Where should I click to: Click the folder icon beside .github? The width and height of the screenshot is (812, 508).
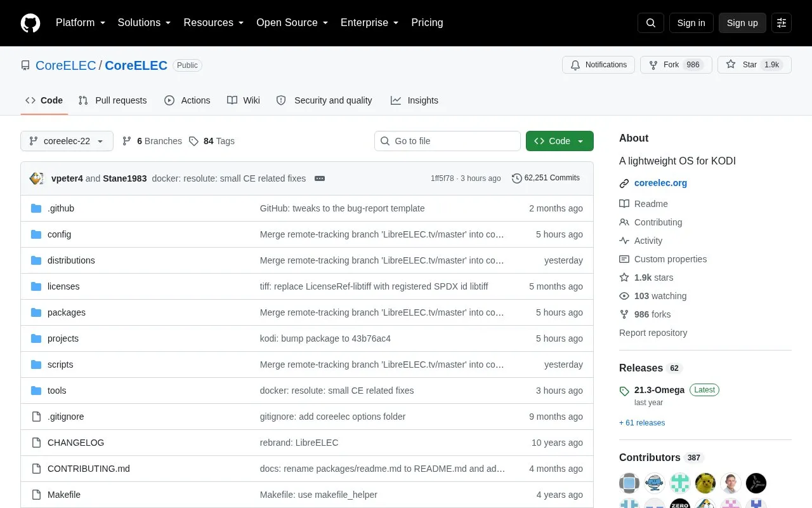(x=36, y=208)
